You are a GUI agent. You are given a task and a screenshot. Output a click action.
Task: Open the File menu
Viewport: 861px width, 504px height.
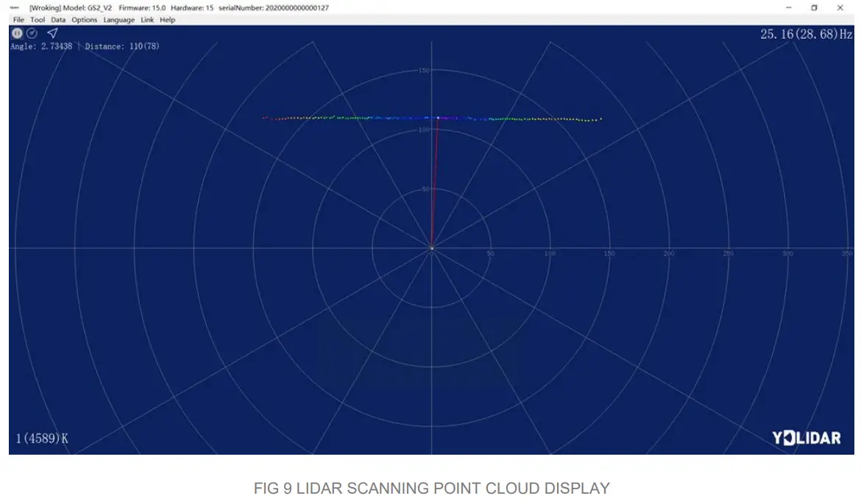[18, 20]
